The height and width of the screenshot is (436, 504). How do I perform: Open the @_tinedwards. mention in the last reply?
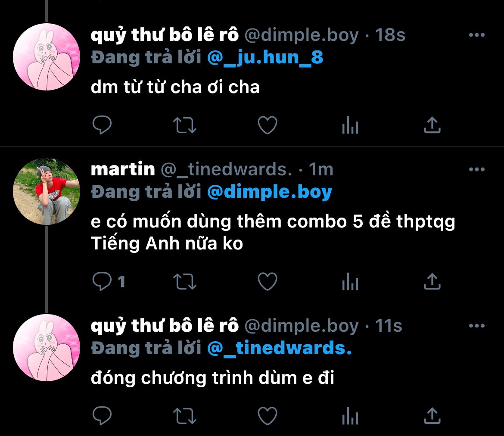[279, 349]
